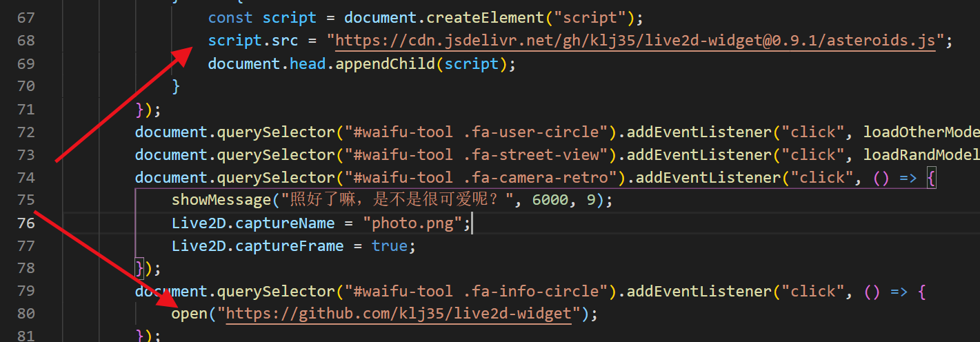Click line number 81 in the gutter
The height and width of the screenshot is (342, 980).
[x=26, y=336]
